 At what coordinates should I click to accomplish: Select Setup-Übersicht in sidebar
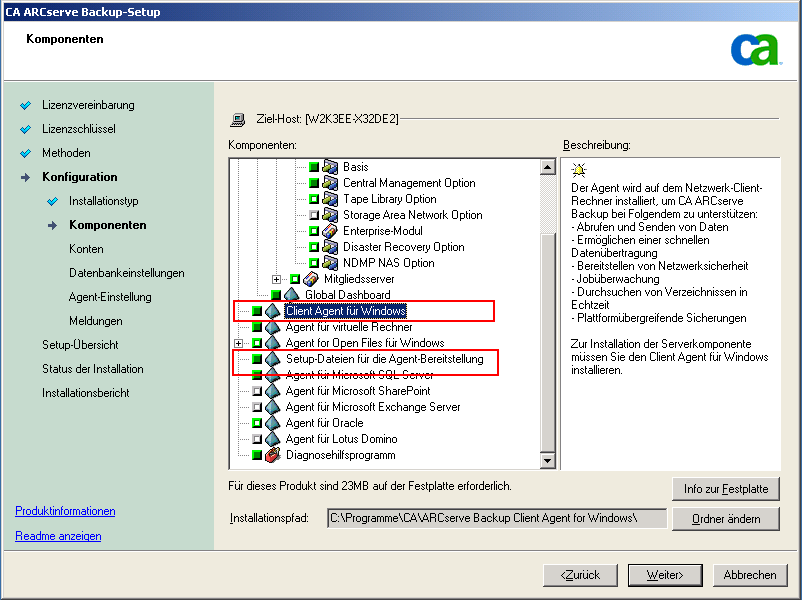click(80, 345)
